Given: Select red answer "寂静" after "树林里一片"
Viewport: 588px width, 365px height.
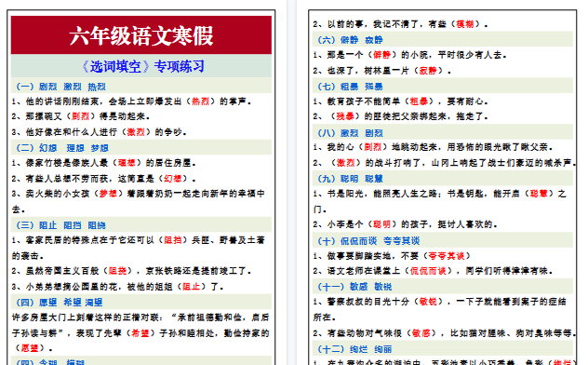Looking at the screenshot, I should point(429,71).
